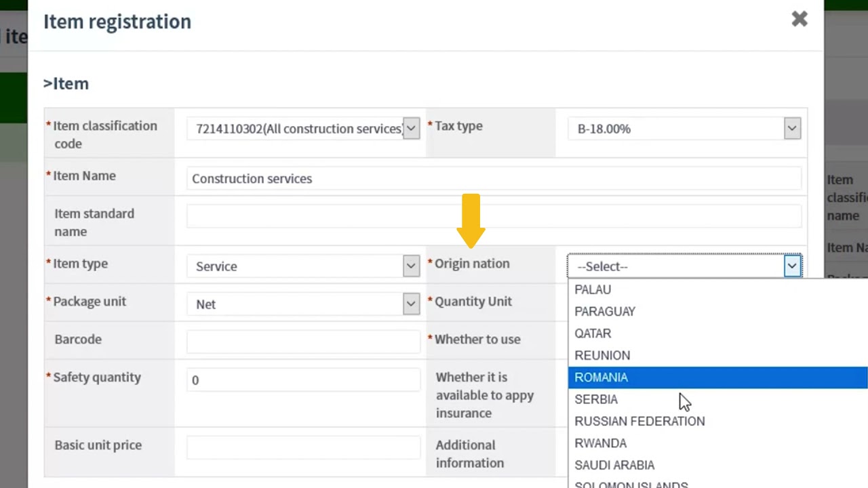The height and width of the screenshot is (488, 868).
Task: Click the Item Name input field
Action: (494, 178)
